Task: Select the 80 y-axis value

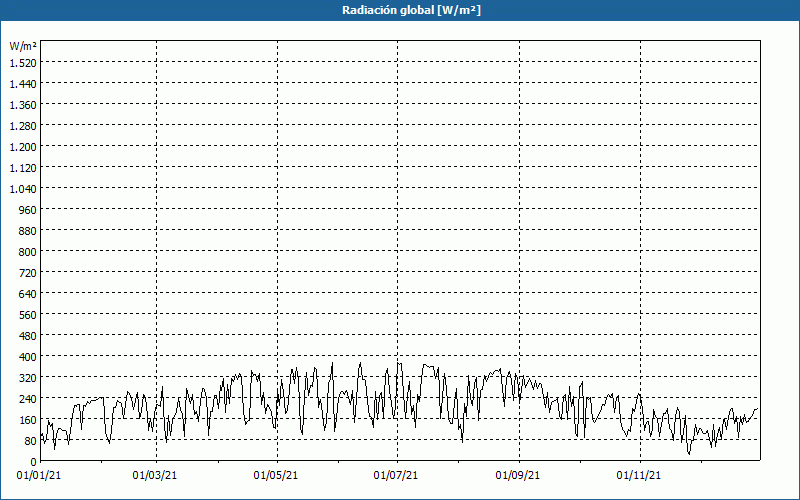Action: coord(30,441)
